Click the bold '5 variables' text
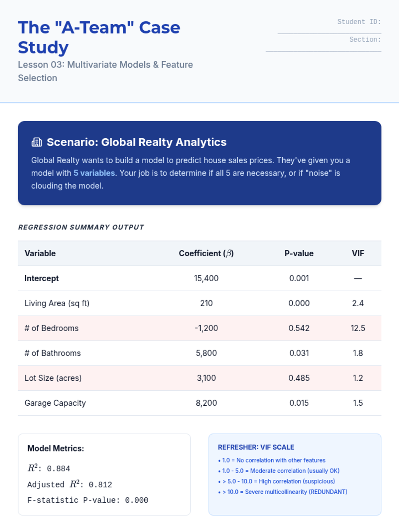 click(94, 173)
